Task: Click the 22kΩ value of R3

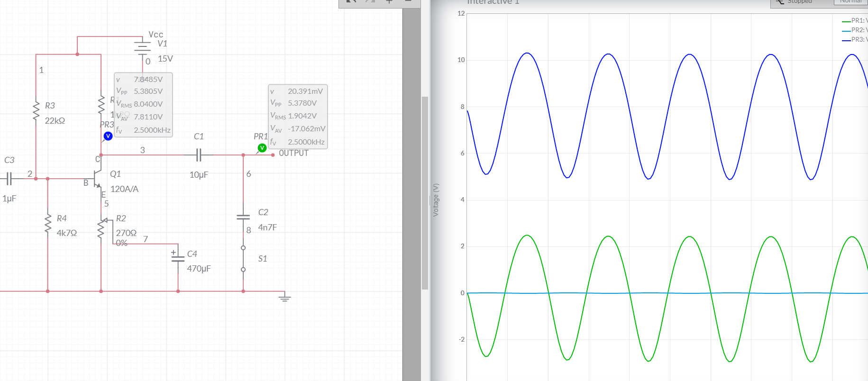Action: coord(55,121)
